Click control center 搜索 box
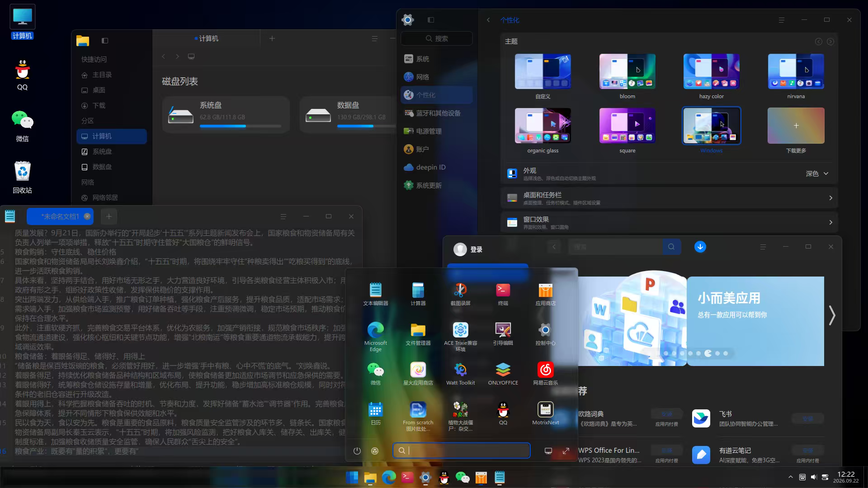868x488 pixels. (x=437, y=38)
